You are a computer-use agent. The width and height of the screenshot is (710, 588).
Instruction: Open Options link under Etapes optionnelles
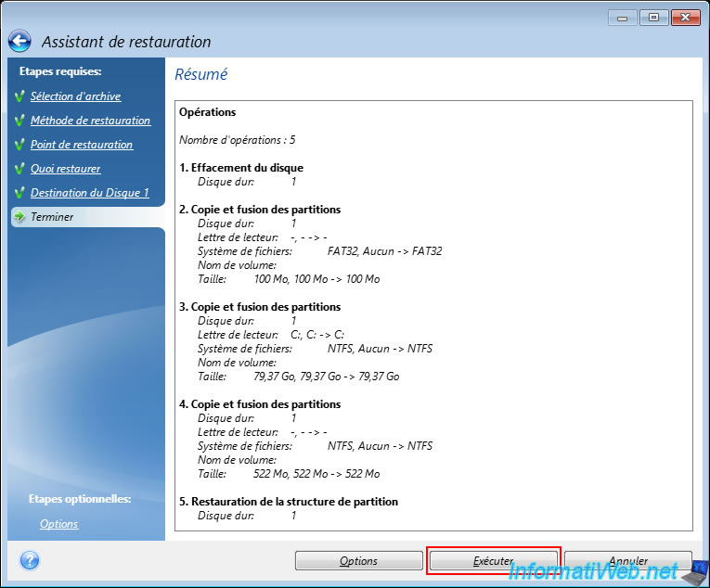(58, 524)
